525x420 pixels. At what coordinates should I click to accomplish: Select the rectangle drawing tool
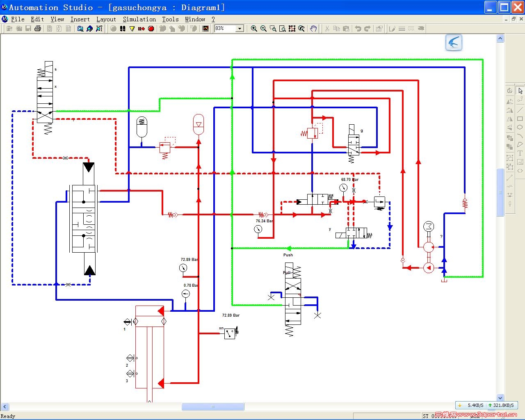click(x=520, y=119)
